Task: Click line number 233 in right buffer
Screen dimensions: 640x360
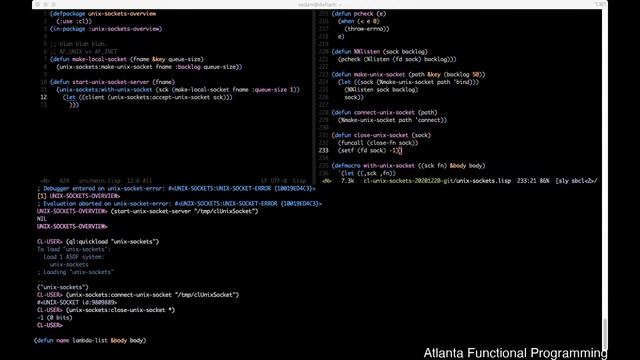Action: click(323, 151)
